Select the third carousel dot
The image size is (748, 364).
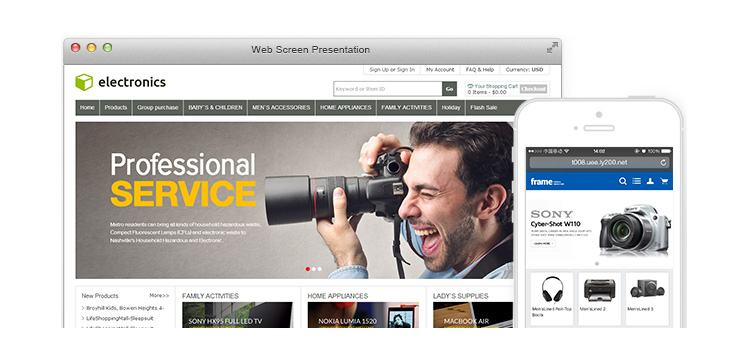pyautogui.click(x=319, y=269)
